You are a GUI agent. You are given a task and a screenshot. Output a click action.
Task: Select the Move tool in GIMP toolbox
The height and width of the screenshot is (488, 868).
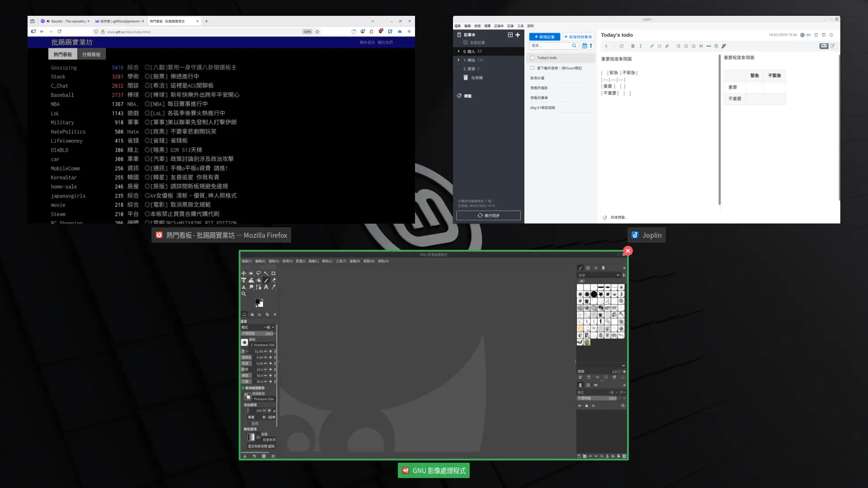244,273
